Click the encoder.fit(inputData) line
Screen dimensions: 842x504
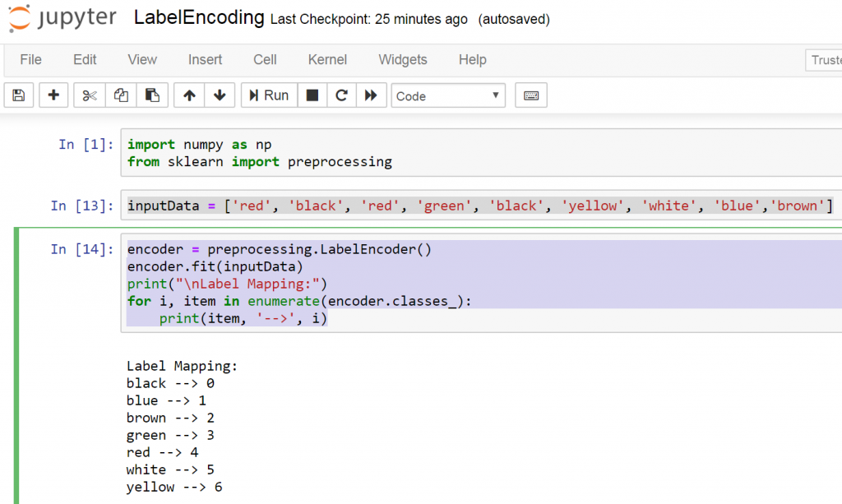[215, 266]
